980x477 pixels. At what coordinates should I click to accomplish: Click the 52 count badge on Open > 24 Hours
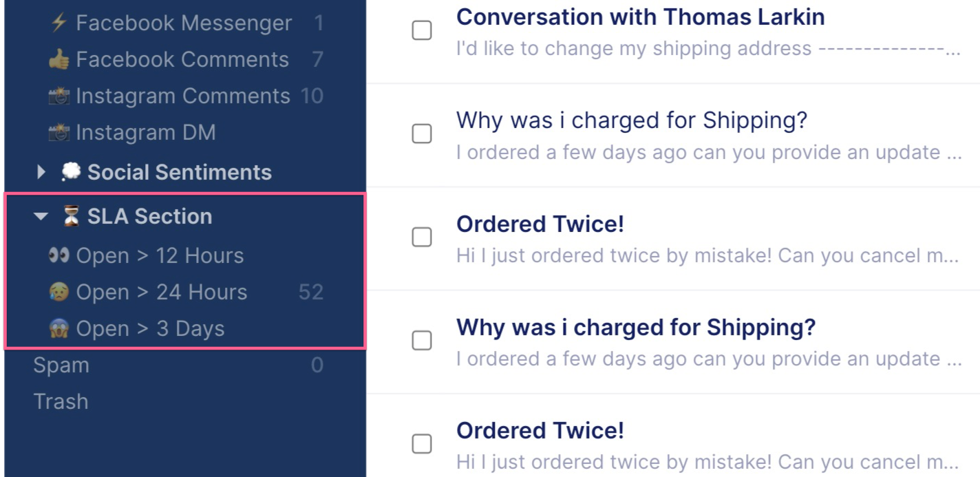point(310,292)
